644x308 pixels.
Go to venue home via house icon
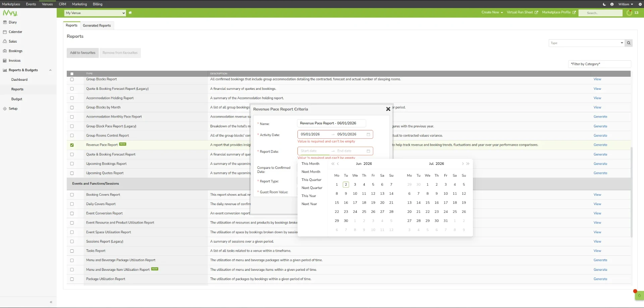click(130, 13)
